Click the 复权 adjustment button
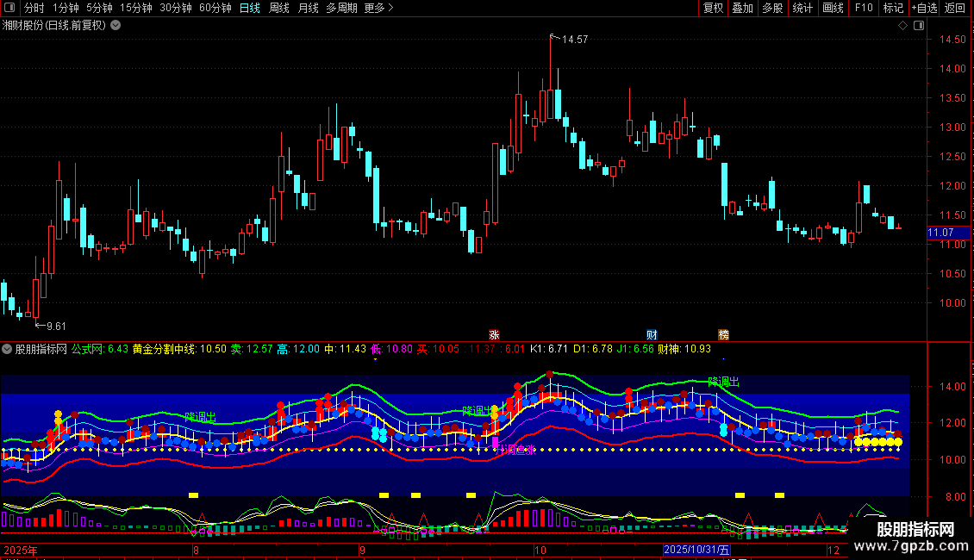Screen dimensions: 974x560 point(713,8)
